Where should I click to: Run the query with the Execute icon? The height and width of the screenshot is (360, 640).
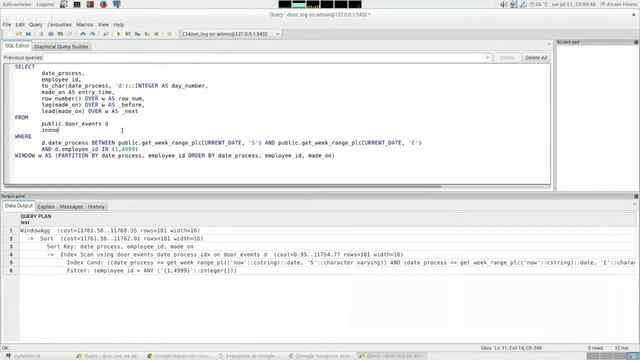(119, 34)
